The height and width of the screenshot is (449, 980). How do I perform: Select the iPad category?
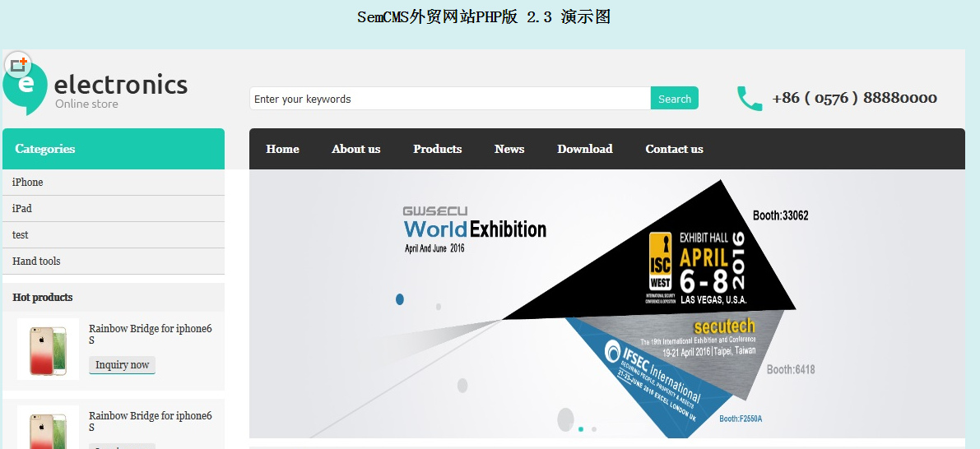coord(113,209)
